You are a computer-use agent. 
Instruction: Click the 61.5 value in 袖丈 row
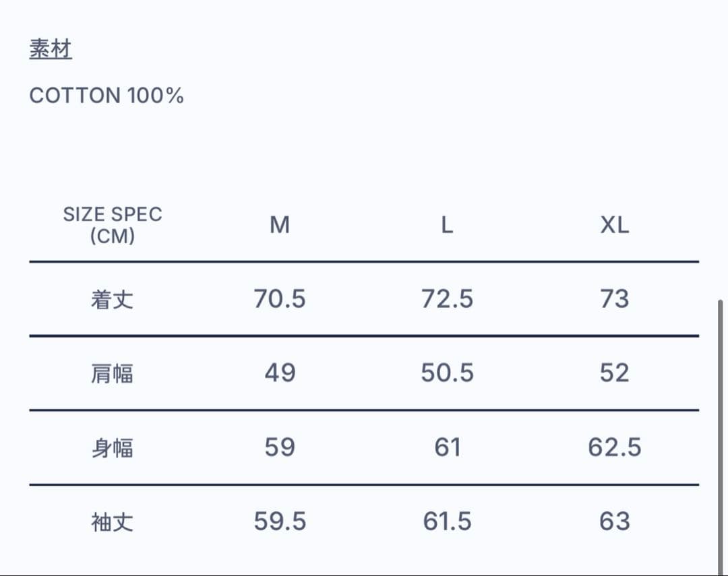(447, 521)
